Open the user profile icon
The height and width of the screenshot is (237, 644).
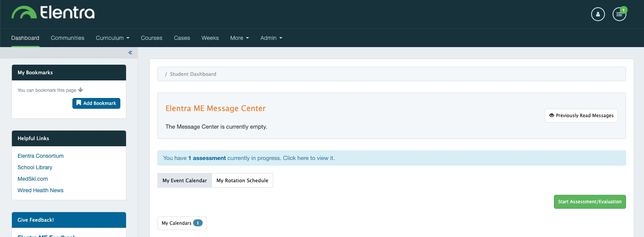pyautogui.click(x=598, y=14)
